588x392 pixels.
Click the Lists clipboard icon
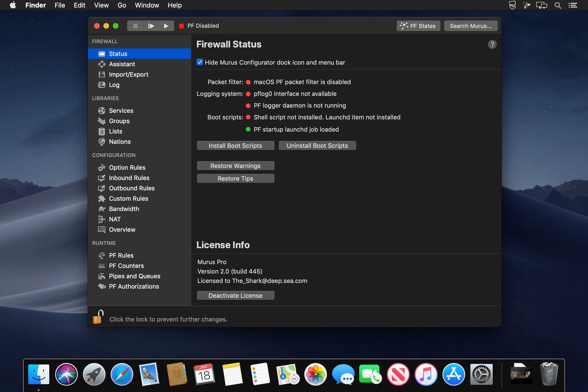click(x=102, y=131)
